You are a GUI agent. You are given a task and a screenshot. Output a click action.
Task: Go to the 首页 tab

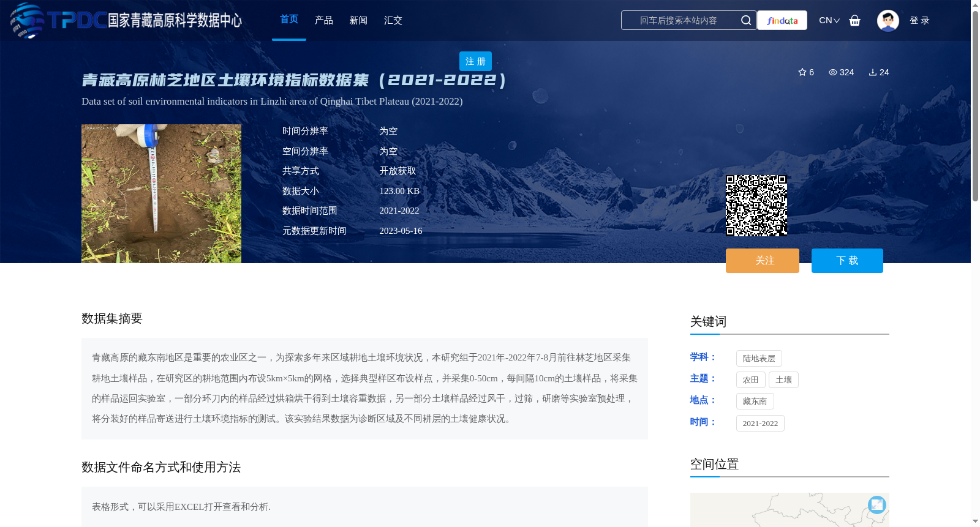289,20
